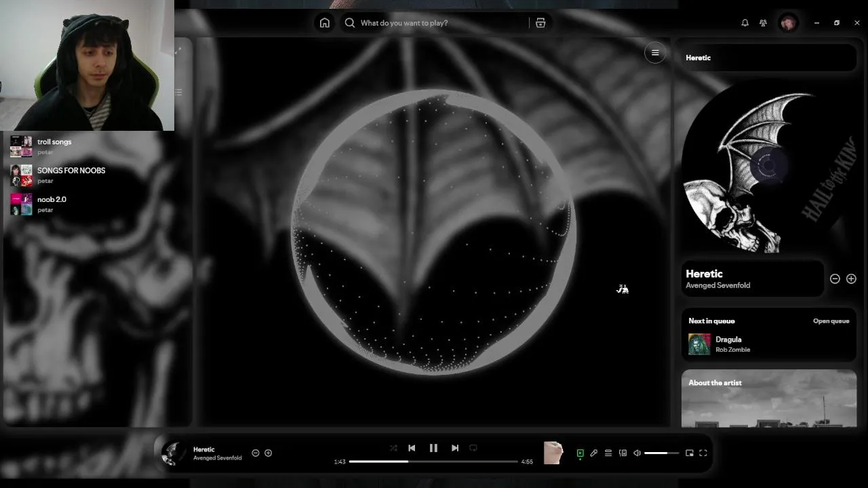868x488 pixels.
Task: Expand the library with the arrows icon
Action: (x=178, y=52)
